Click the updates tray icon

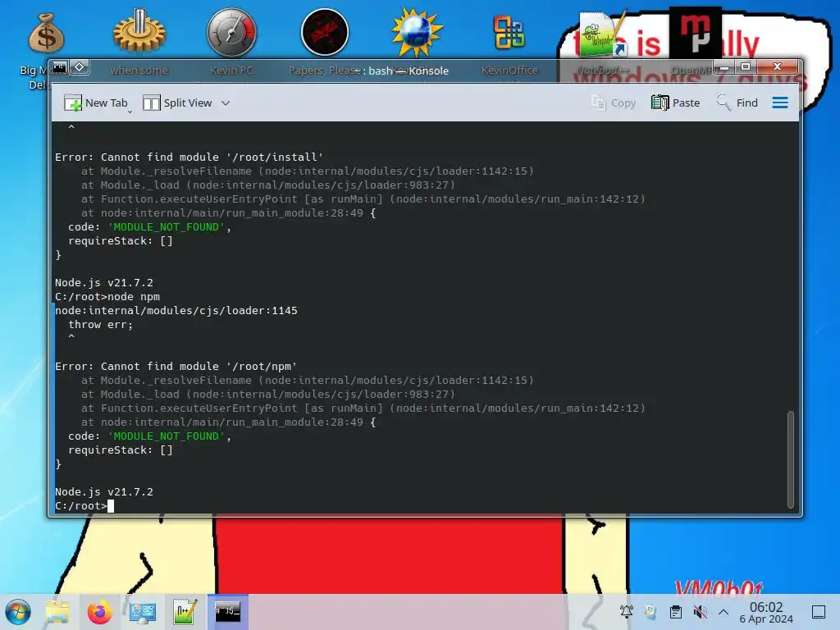tap(651, 611)
